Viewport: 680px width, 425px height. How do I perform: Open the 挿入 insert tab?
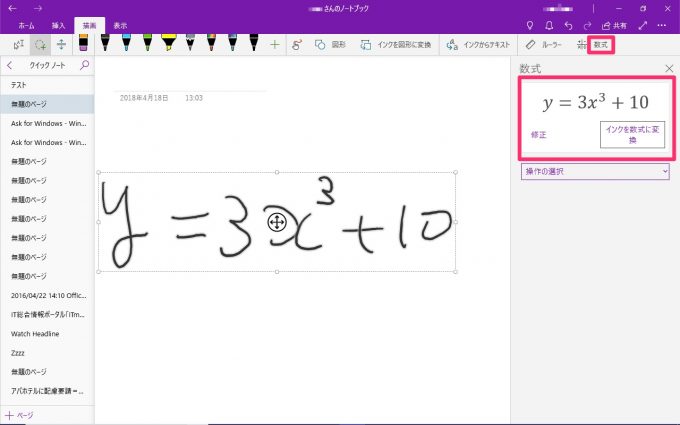click(58, 26)
